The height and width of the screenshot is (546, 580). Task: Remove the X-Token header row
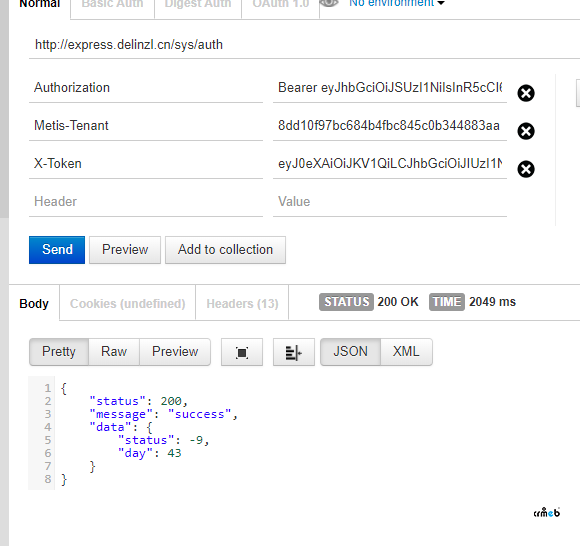(526, 169)
